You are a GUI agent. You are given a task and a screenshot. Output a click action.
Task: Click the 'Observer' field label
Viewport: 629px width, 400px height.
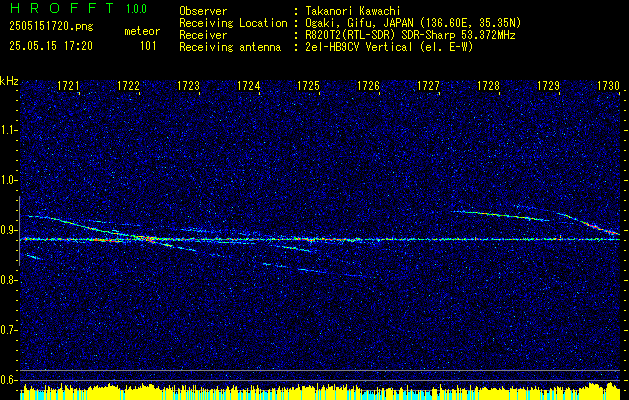[x=203, y=11]
